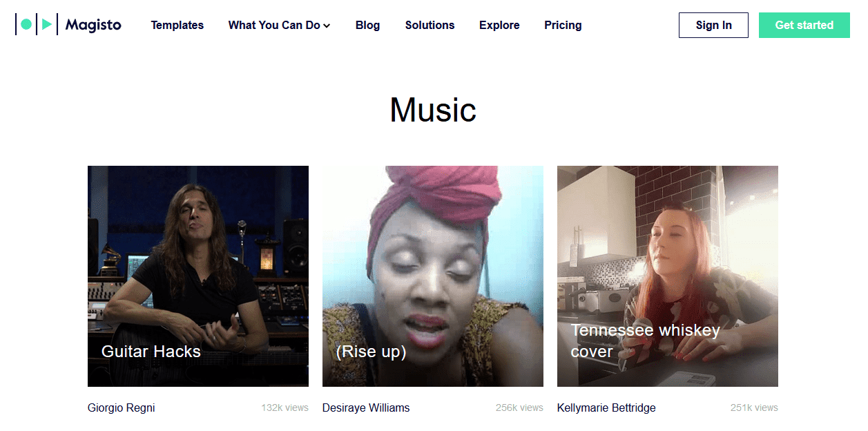Click the green Get started button
Screen dimensions: 868x431
804,25
